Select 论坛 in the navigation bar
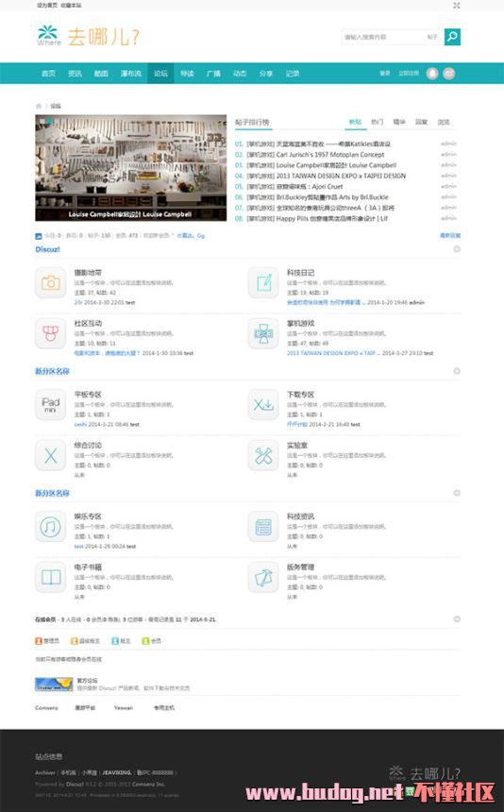 (x=160, y=74)
